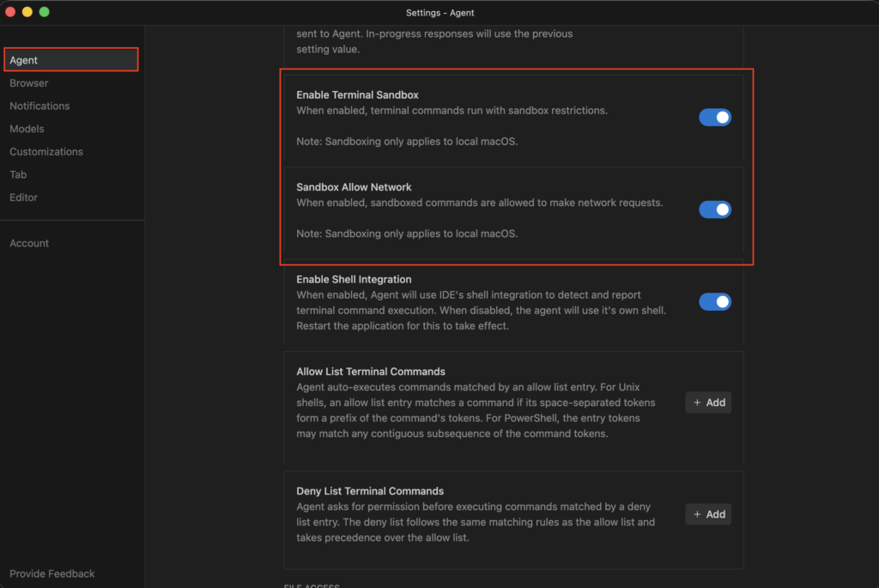Viewport: 879px width, 588px height.
Task: Maximize the window using the green button
Action: (45, 12)
